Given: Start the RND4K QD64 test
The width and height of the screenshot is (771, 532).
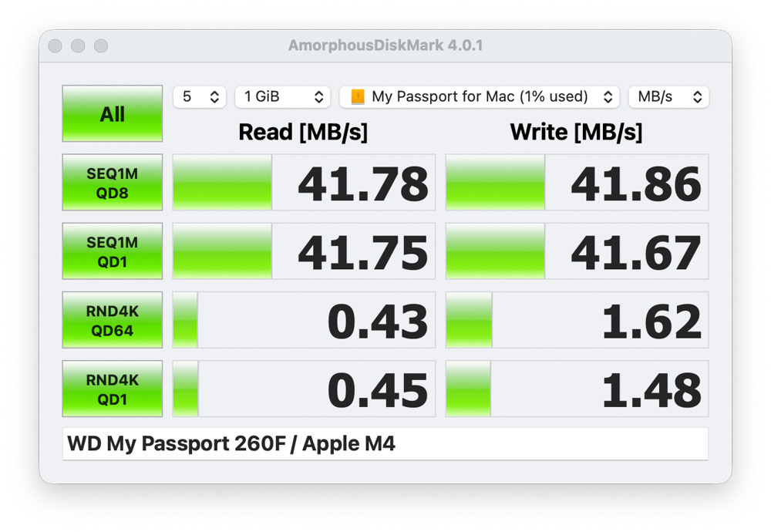Looking at the screenshot, I should (x=112, y=320).
